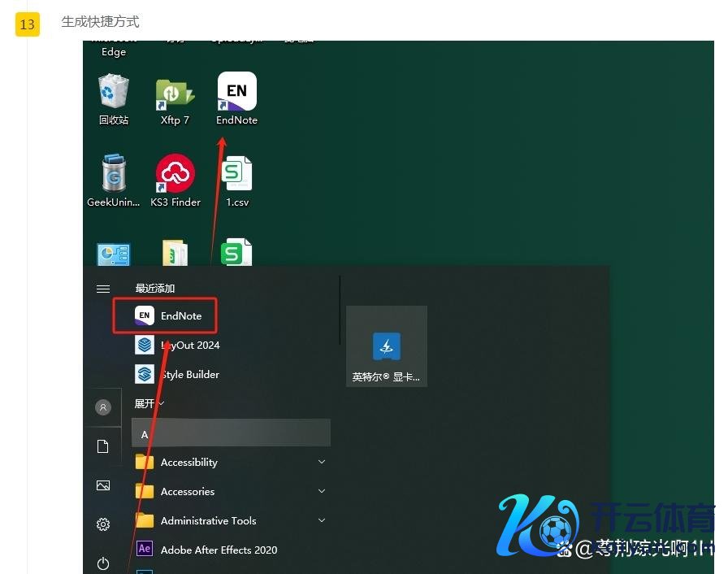Viewport: 728px width, 574px height.
Task: Click the Start menu hamburger icon
Action: point(103,289)
